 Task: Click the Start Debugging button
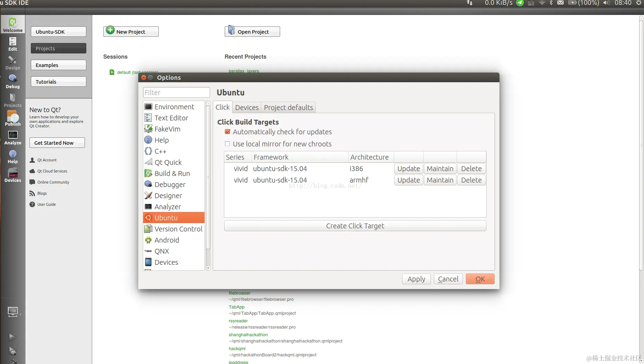coord(12,351)
